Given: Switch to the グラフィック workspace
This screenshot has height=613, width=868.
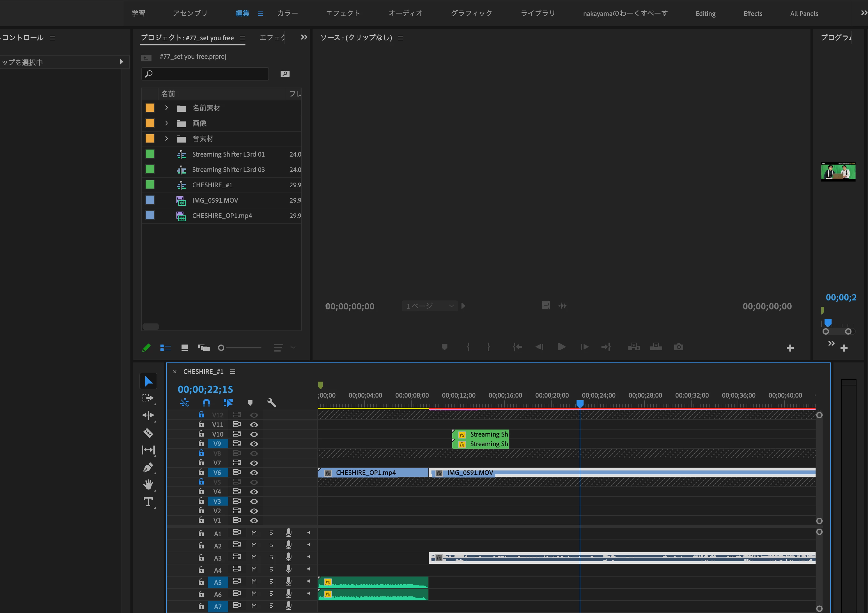Looking at the screenshot, I should pos(471,13).
